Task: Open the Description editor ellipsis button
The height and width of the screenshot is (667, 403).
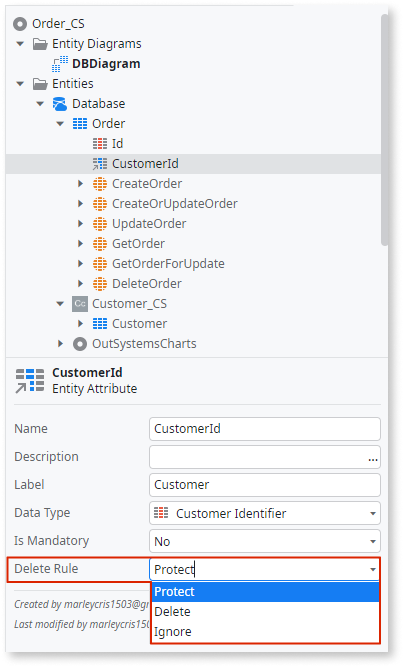Action: [x=373, y=459]
